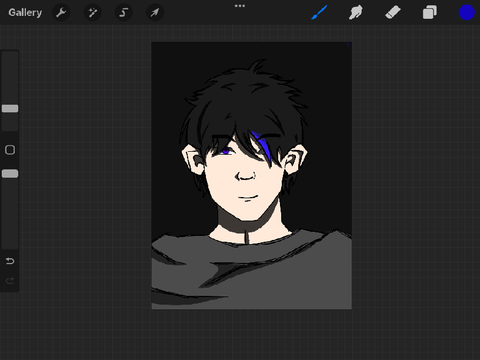The width and height of the screenshot is (480, 360).
Task: Select the Smudge tool
Action: [x=356, y=13]
